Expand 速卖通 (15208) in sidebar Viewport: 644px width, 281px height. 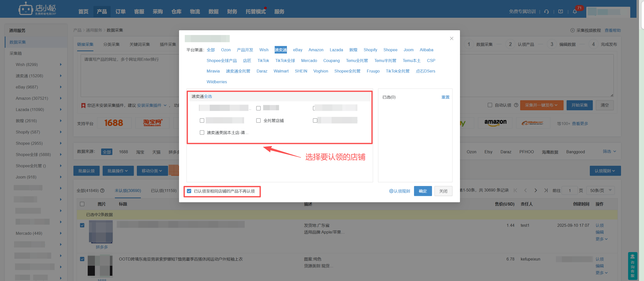point(61,76)
